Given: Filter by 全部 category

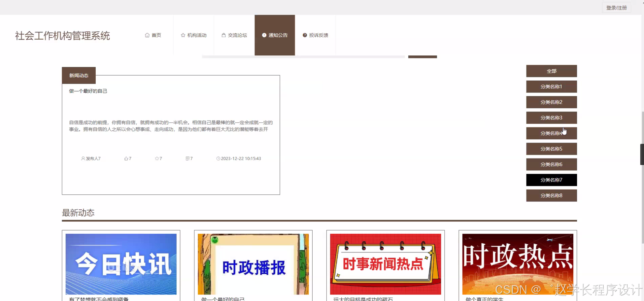Looking at the screenshot, I should click(x=551, y=71).
